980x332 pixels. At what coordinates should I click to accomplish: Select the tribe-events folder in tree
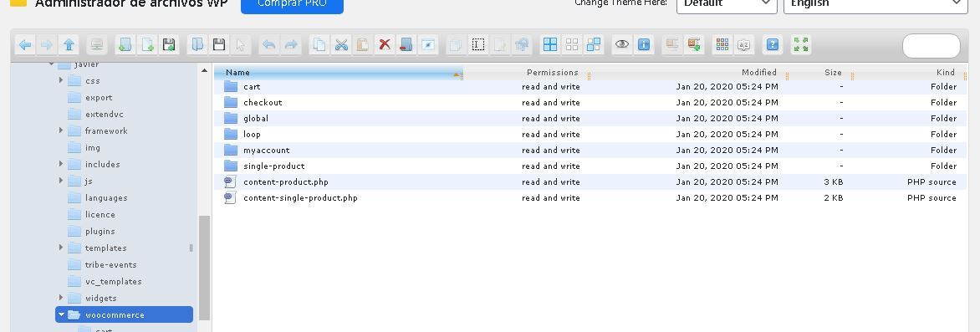pos(110,264)
